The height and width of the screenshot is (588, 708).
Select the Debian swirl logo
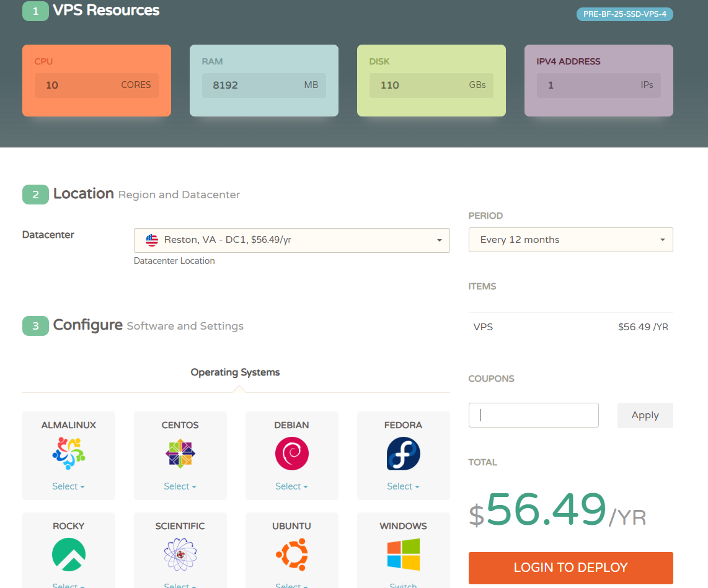pos(292,454)
